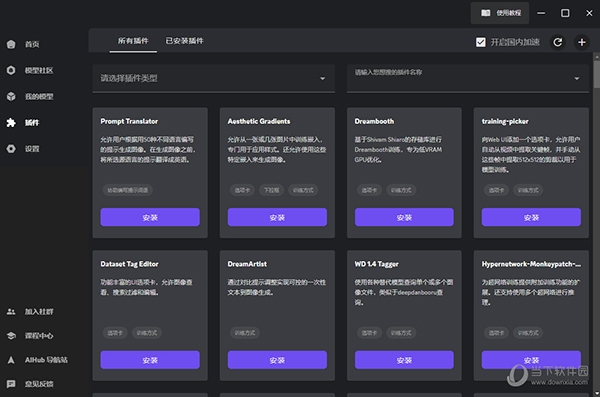Select the 插件 puzzle-piece icon

(11, 123)
